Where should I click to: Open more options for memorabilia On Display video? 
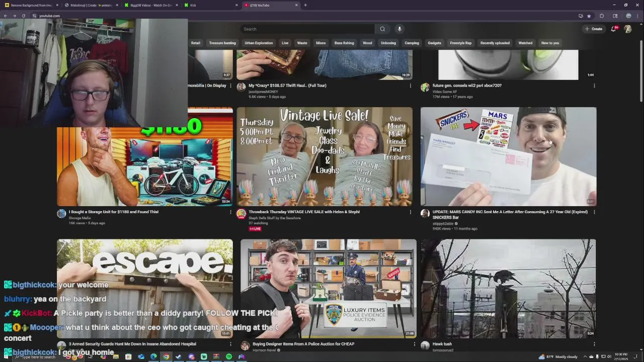tap(230, 86)
